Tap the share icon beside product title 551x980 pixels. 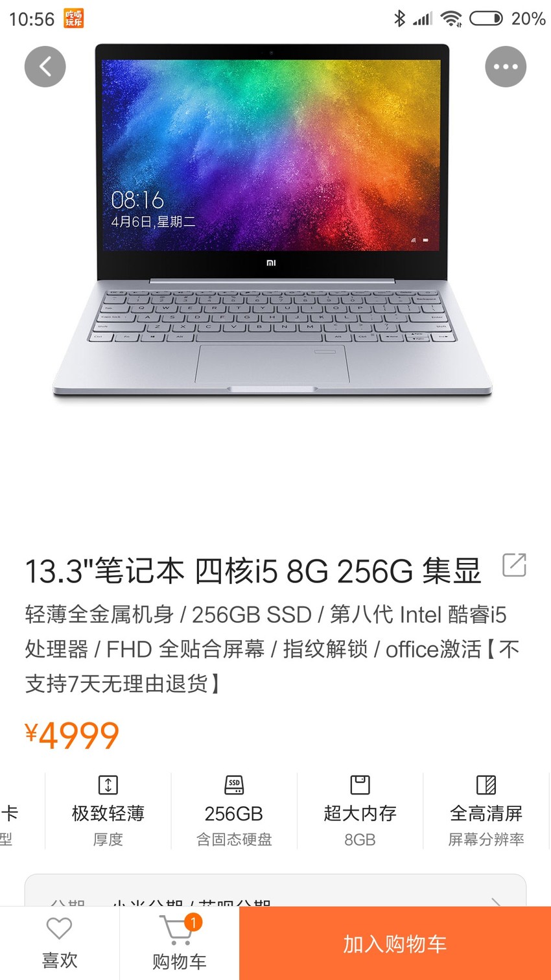pyautogui.click(x=514, y=565)
